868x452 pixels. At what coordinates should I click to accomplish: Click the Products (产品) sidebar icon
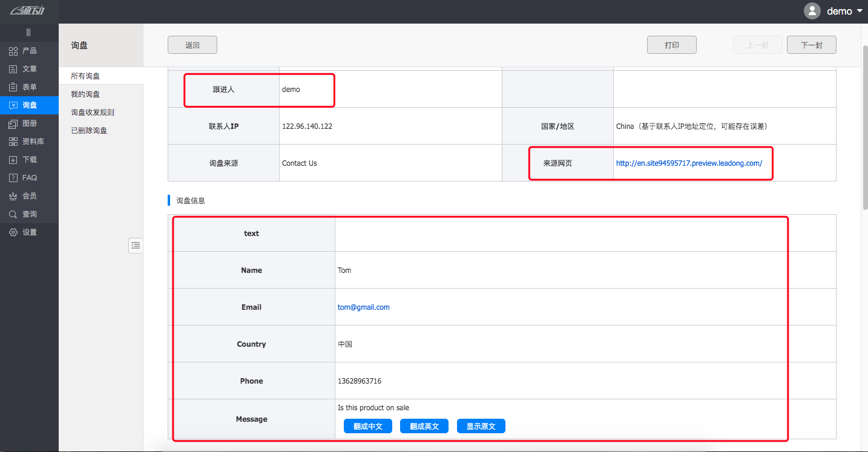tap(13, 51)
